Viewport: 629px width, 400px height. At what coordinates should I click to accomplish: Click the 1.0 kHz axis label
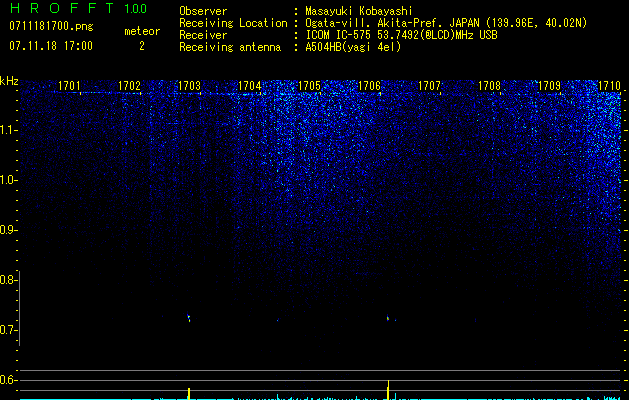tap(8, 180)
